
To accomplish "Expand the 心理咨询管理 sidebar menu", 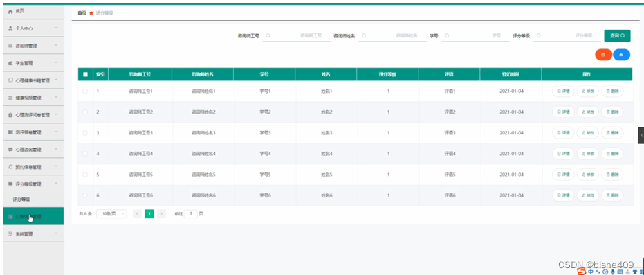I will [x=33, y=149].
